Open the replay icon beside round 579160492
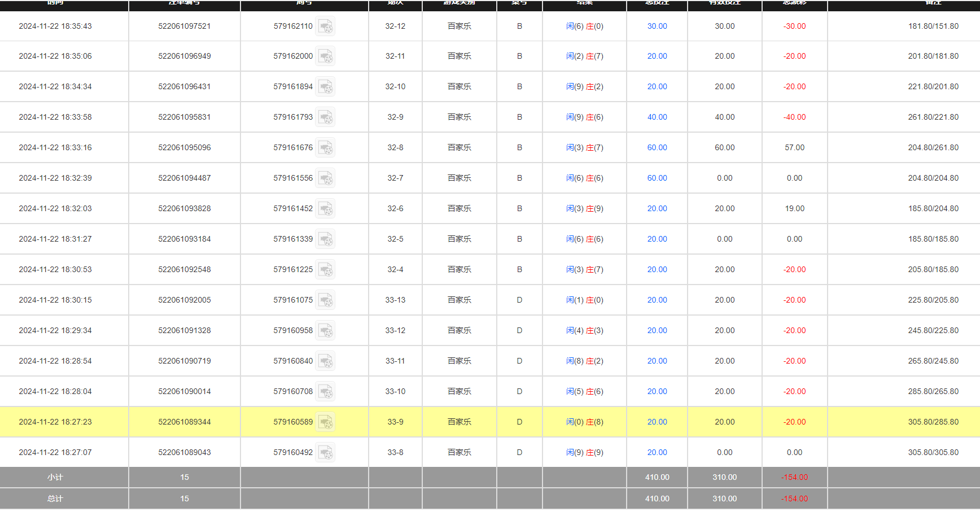Image resolution: width=980 pixels, height=516 pixels. click(325, 453)
